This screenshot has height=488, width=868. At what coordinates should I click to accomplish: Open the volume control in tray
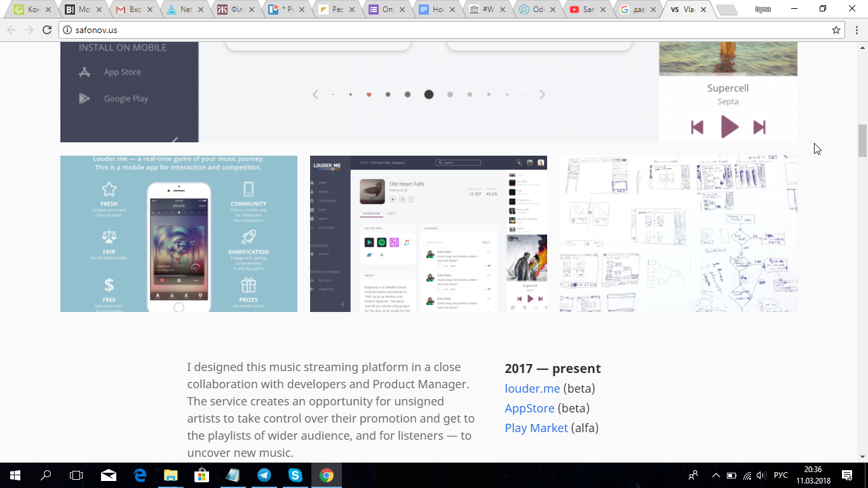tap(763, 475)
